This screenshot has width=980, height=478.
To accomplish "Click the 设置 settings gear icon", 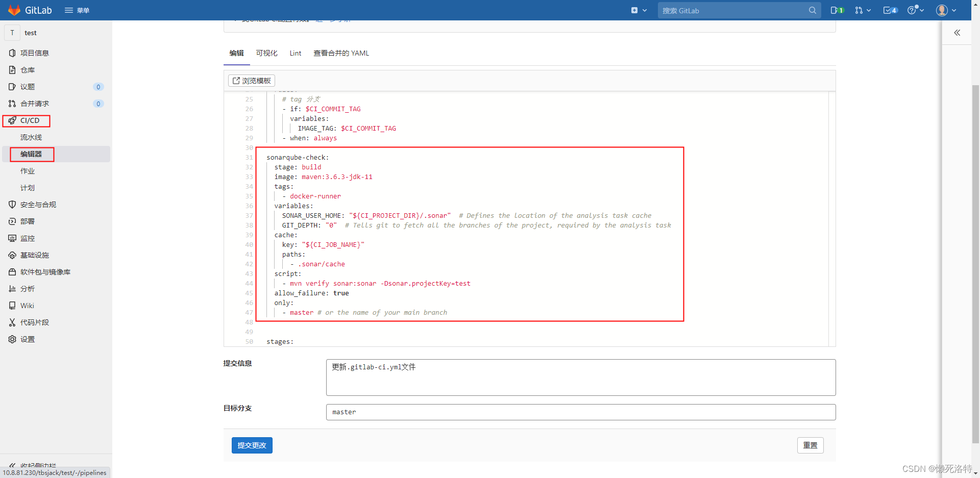I will 12,339.
